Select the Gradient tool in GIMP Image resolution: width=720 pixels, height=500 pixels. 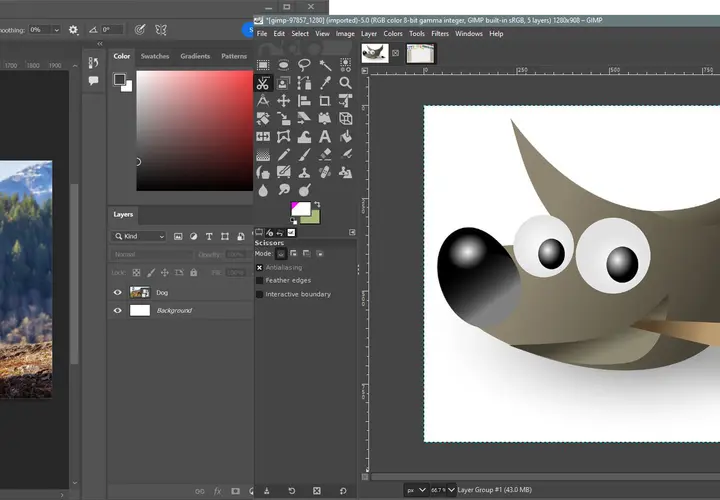click(x=263, y=155)
